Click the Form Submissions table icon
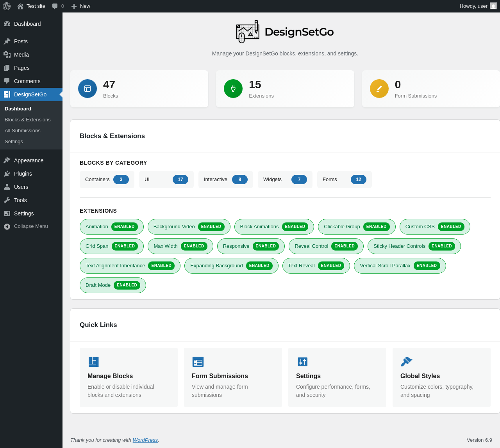The image size is (500, 448). point(198,362)
